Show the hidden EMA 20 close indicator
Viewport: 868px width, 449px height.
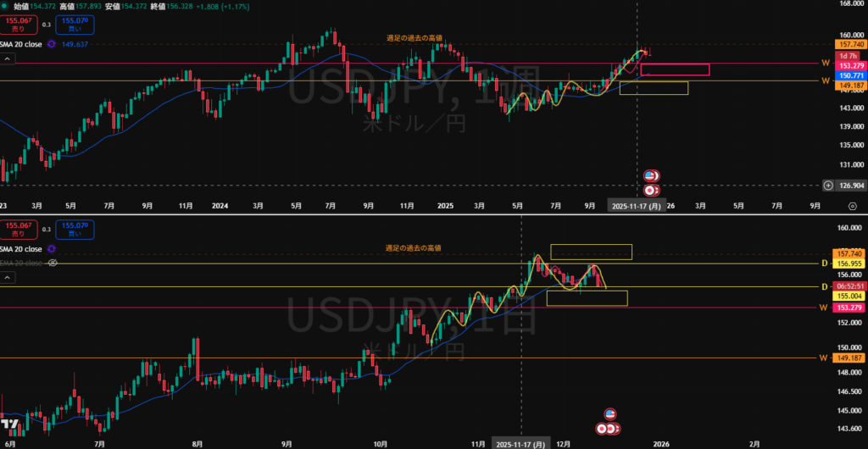pyautogui.click(x=52, y=263)
